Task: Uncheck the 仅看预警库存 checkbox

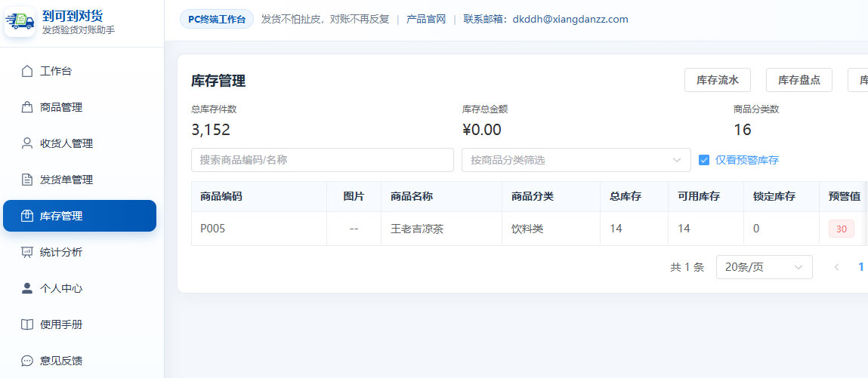Action: click(x=704, y=160)
